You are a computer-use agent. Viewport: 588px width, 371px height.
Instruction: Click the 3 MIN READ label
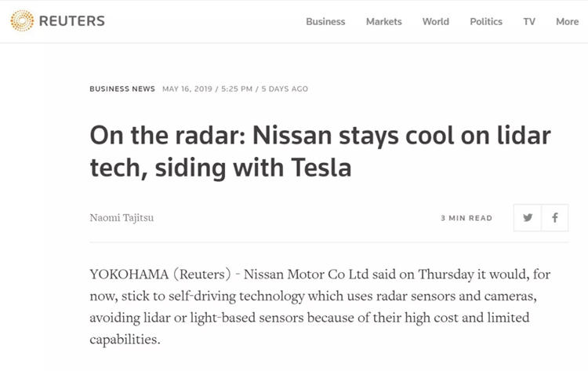pos(466,218)
